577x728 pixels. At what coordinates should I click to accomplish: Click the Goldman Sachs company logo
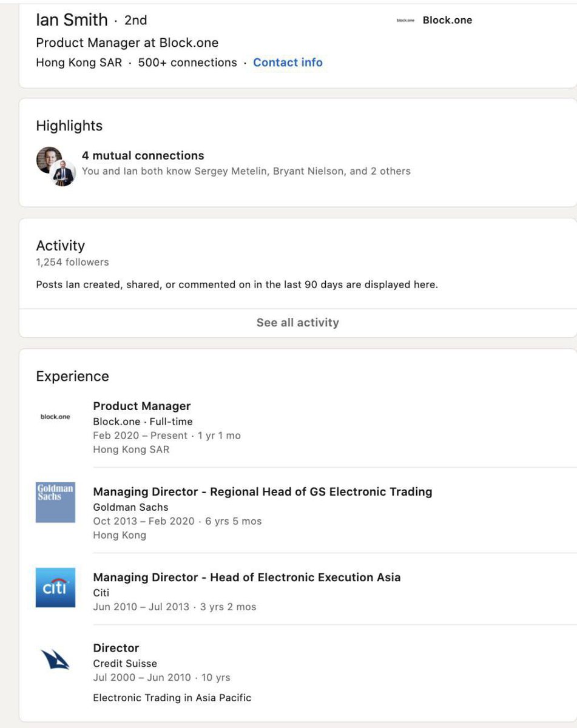tap(55, 502)
